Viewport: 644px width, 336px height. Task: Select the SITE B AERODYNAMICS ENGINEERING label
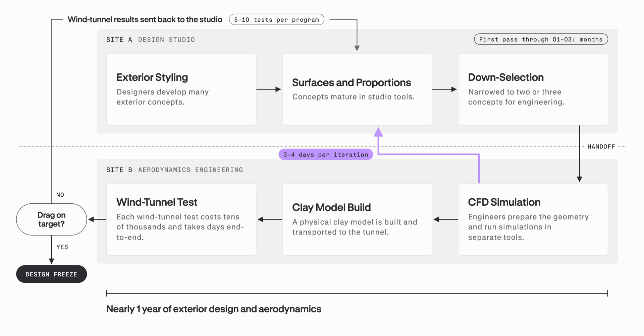click(x=174, y=170)
